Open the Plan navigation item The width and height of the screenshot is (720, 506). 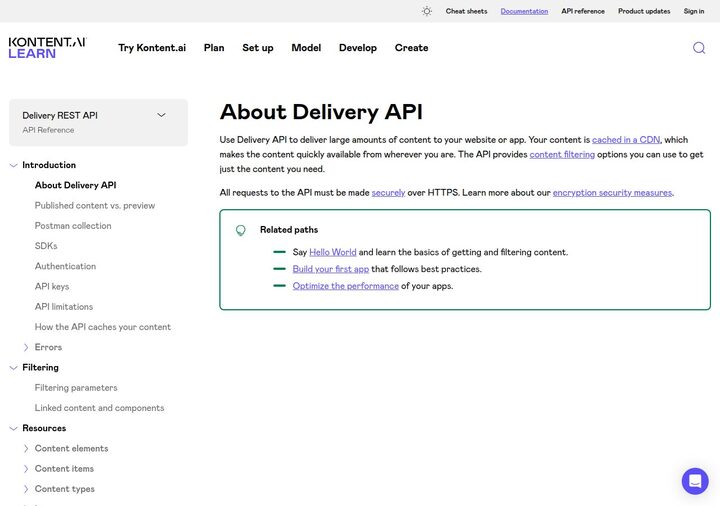pos(214,48)
